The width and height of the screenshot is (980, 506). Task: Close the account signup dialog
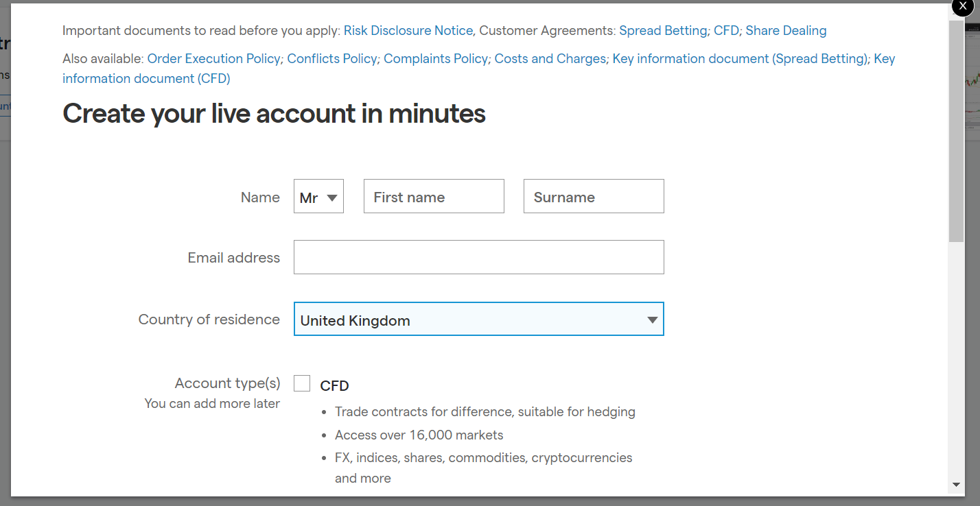click(x=962, y=5)
